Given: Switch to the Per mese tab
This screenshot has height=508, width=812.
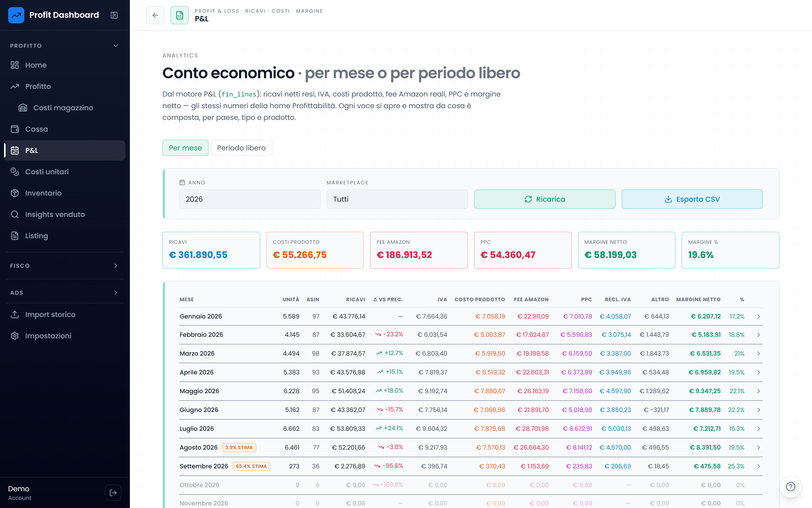Looking at the screenshot, I should tap(185, 148).
